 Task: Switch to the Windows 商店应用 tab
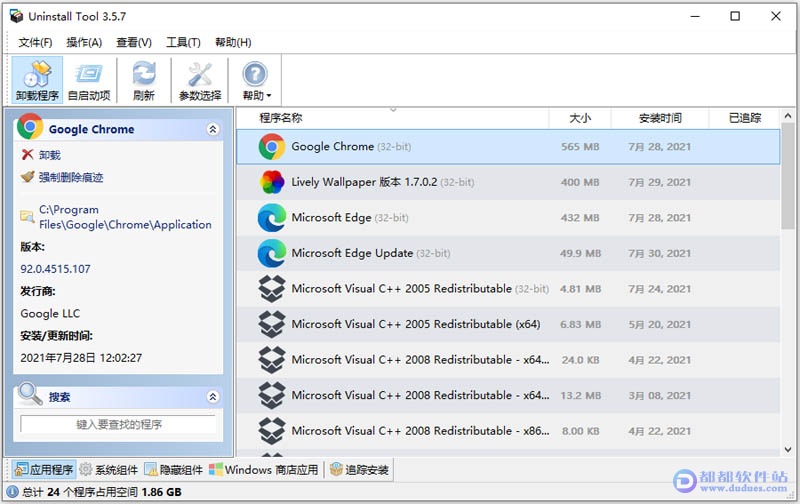pyautogui.click(x=264, y=470)
